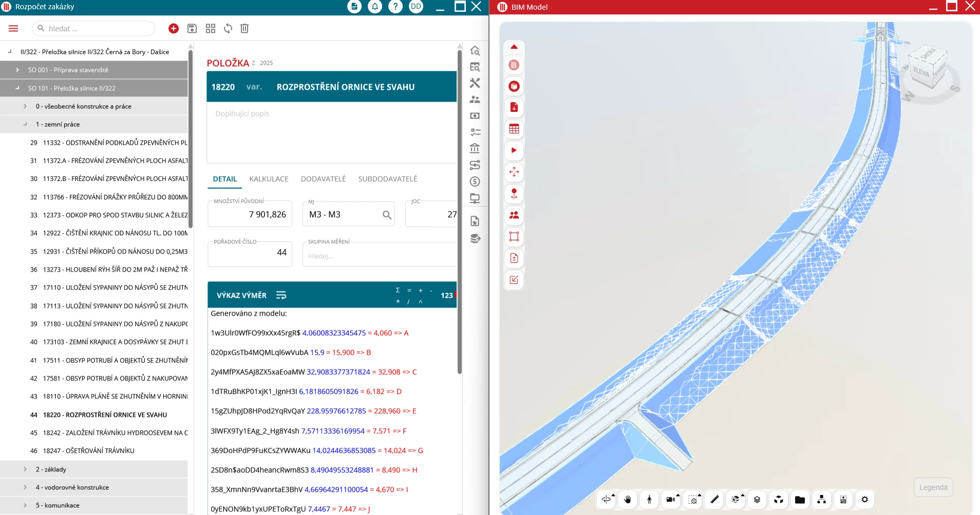Screen dimensions: 980x515
Task: Activate the pan hand tool
Action: point(628,499)
